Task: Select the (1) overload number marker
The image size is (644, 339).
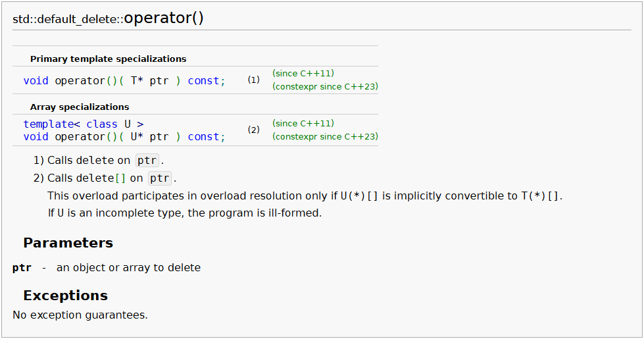Action: 253,80
